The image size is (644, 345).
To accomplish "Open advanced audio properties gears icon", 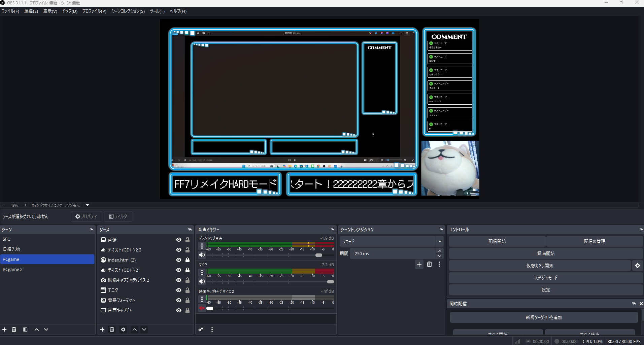I will [201, 330].
